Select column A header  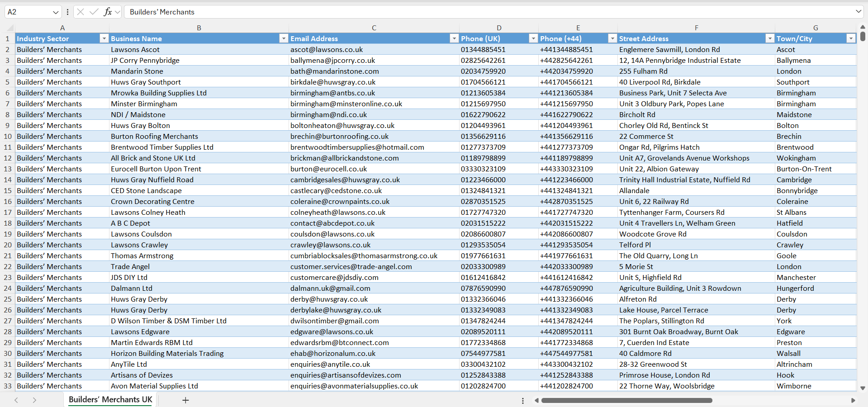[x=62, y=28]
